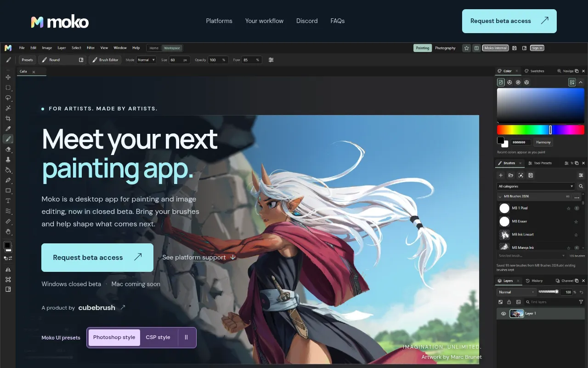Switch to the Swatches tab
Viewport: 588px width, 368px height.
click(534, 71)
